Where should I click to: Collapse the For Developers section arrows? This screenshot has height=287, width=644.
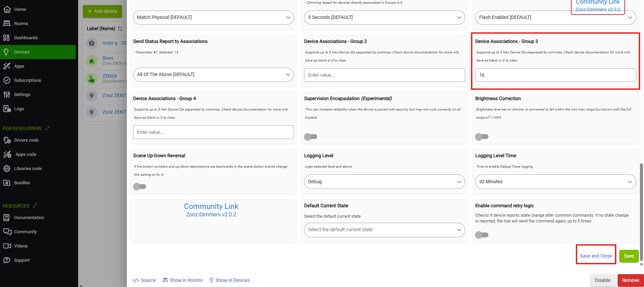click(x=47, y=128)
